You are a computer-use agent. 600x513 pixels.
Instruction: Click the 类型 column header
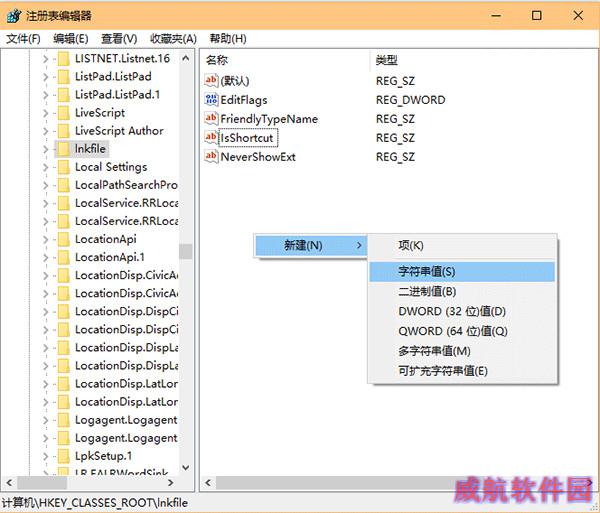pyautogui.click(x=386, y=60)
